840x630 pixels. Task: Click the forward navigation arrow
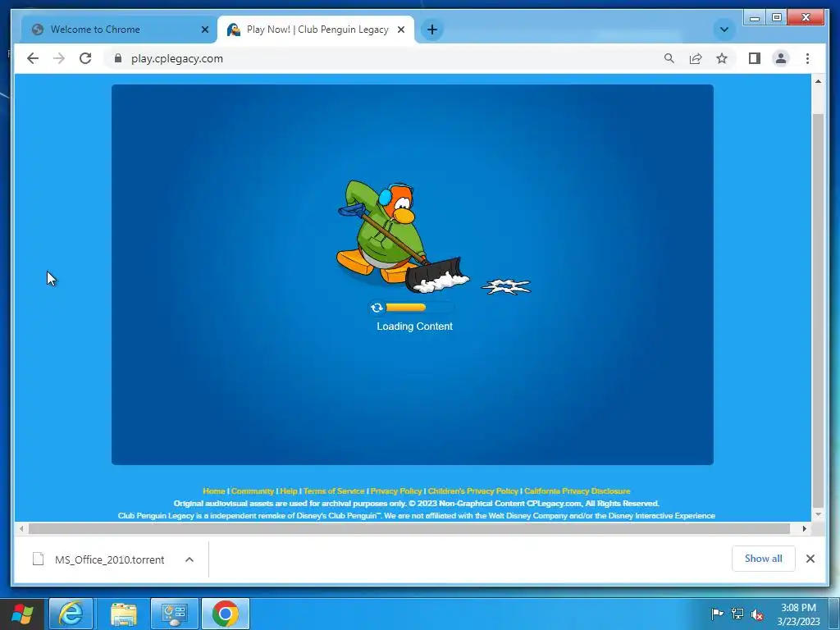coord(59,58)
